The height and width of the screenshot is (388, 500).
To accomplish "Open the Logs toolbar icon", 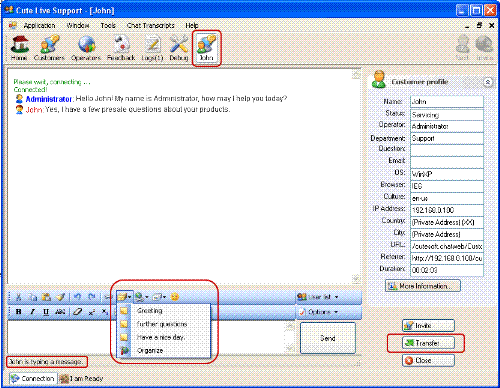I will tap(152, 48).
